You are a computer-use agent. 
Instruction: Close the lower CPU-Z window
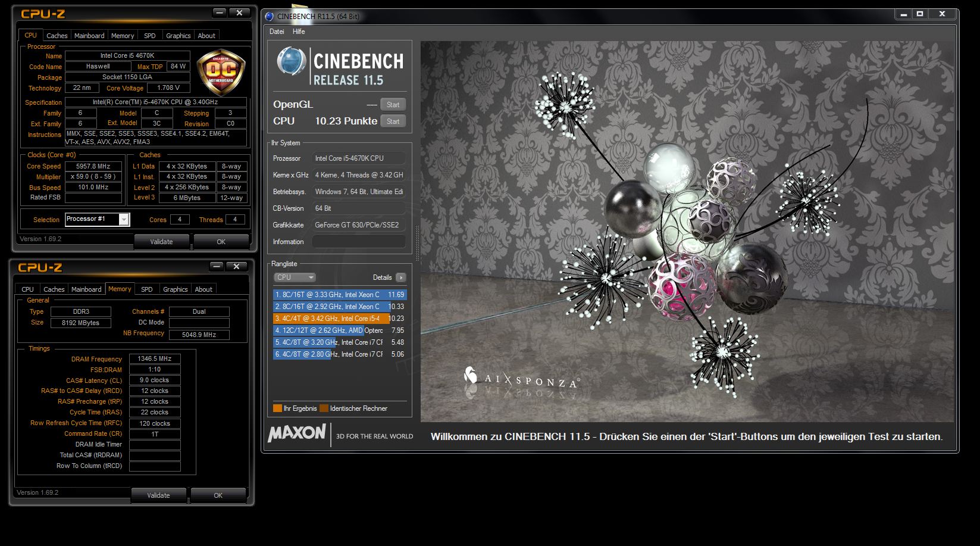click(x=236, y=266)
